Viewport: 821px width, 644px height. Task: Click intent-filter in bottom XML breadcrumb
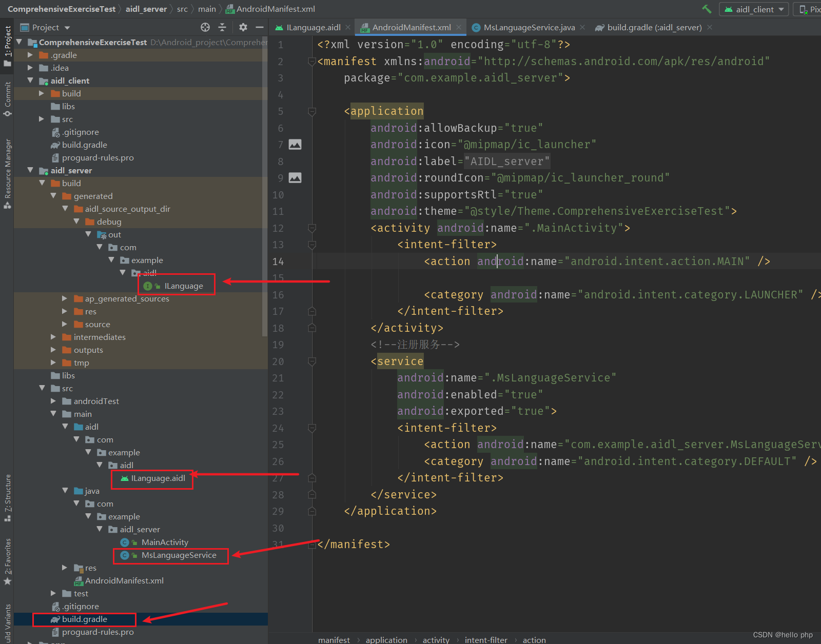point(486,639)
